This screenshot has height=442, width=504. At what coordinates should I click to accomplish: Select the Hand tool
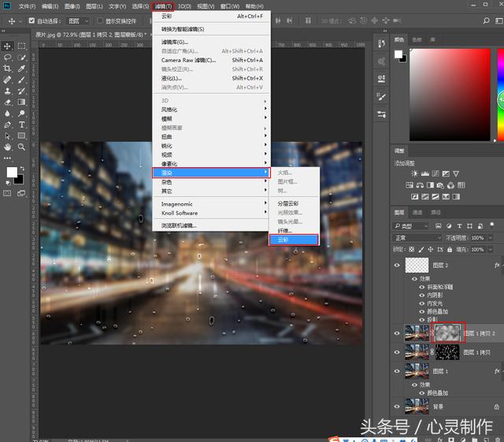point(7,147)
